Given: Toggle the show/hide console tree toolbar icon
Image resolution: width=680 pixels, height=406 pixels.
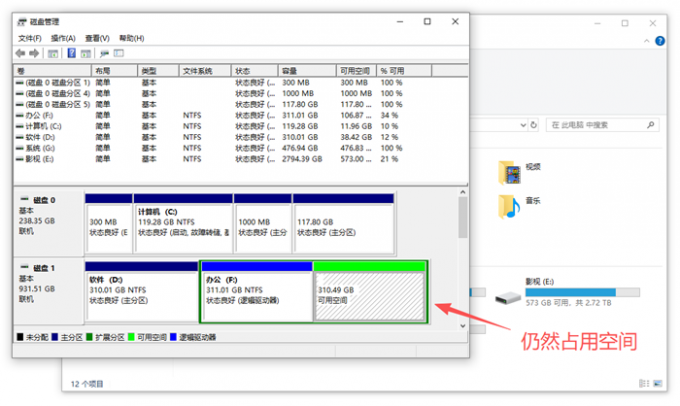Looking at the screenshot, I should (53, 53).
